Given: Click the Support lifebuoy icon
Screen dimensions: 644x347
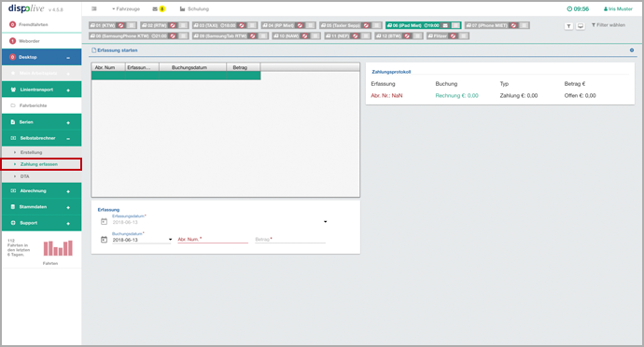Looking at the screenshot, I should click(x=13, y=223).
